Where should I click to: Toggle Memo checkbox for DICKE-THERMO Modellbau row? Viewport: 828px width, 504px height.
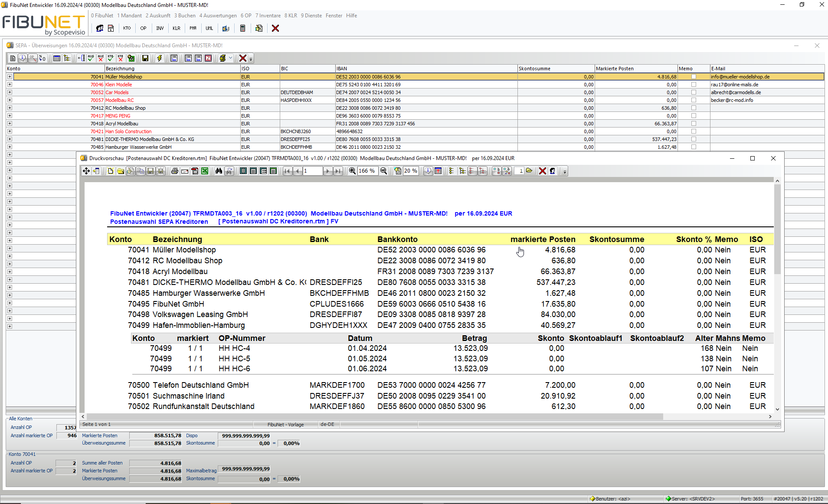coord(694,139)
